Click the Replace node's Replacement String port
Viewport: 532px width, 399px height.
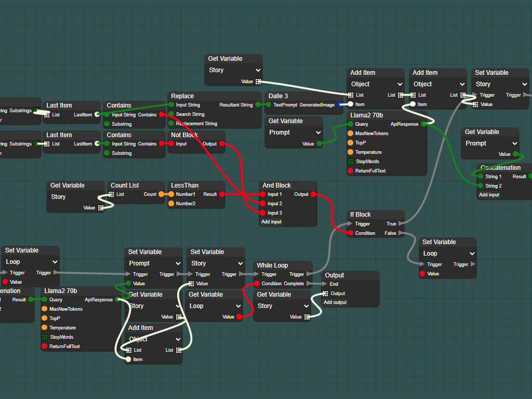point(171,124)
